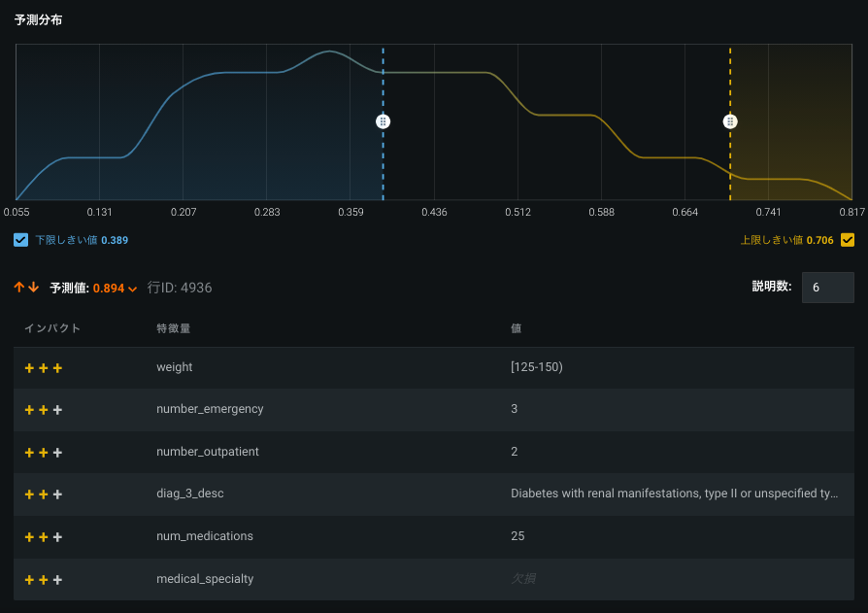
Task: Click the impact icons in number_emergency row
Action: 44,410
